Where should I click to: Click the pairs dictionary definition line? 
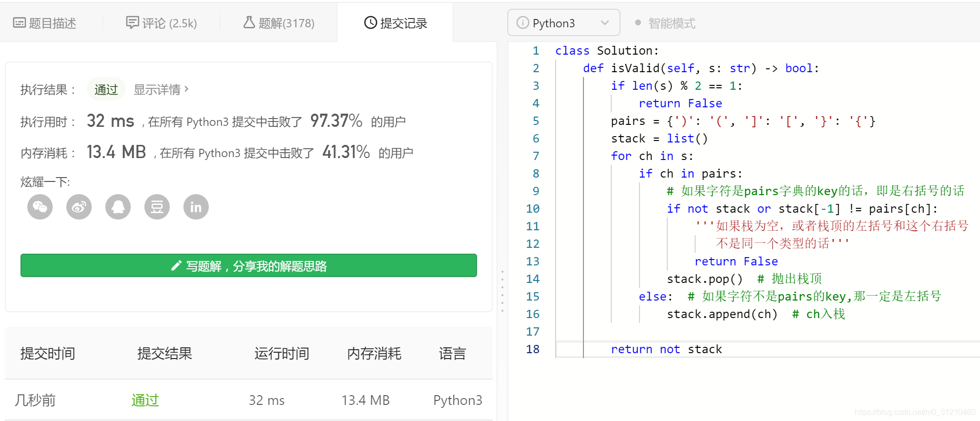(x=743, y=121)
